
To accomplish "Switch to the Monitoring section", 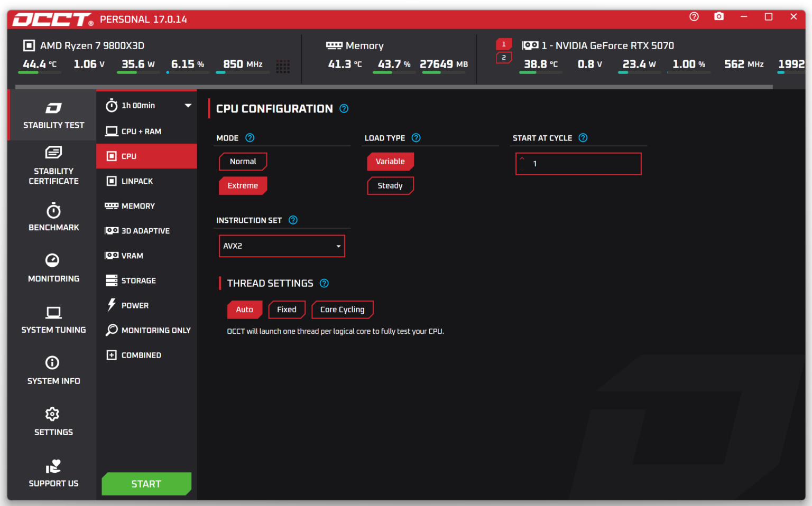I will pos(53,268).
